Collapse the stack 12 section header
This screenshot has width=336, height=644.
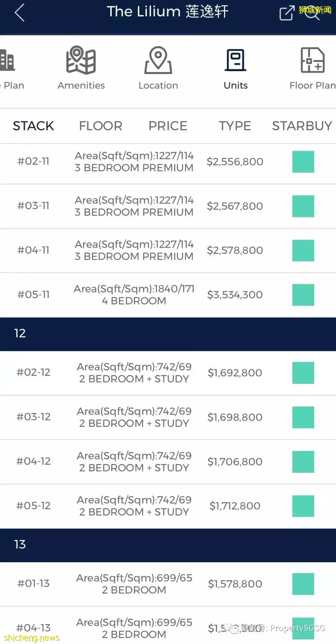(168, 333)
